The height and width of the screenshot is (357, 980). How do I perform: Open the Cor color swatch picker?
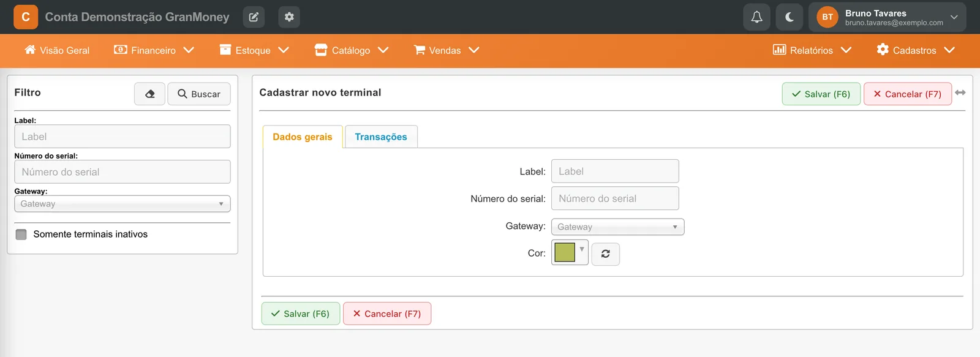570,252
